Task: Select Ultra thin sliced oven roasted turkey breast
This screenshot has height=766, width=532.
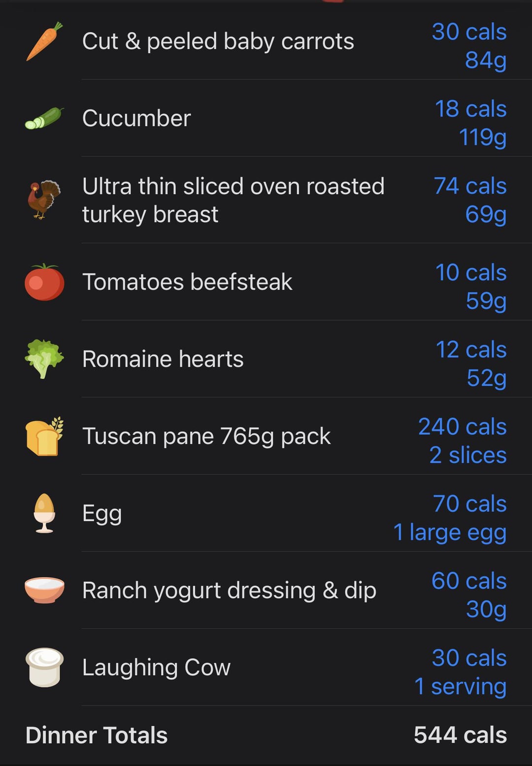Action: pyautogui.click(x=233, y=200)
